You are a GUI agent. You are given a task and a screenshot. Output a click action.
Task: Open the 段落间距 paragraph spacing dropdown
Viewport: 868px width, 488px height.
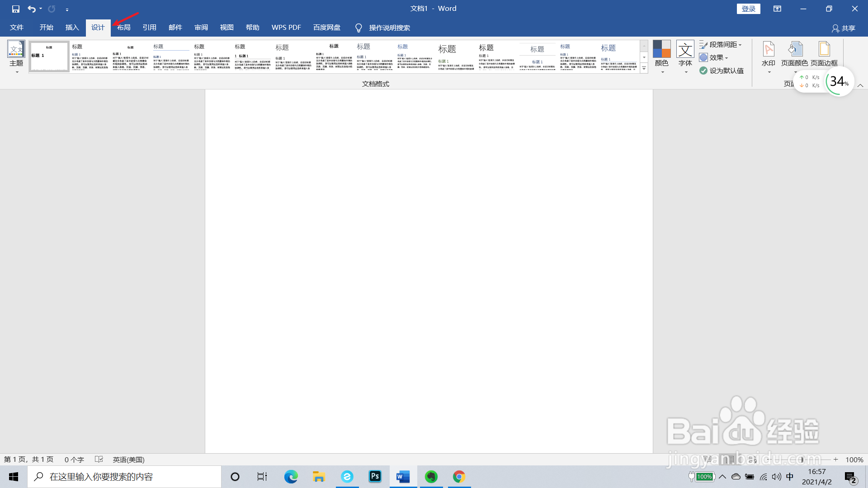coord(721,45)
